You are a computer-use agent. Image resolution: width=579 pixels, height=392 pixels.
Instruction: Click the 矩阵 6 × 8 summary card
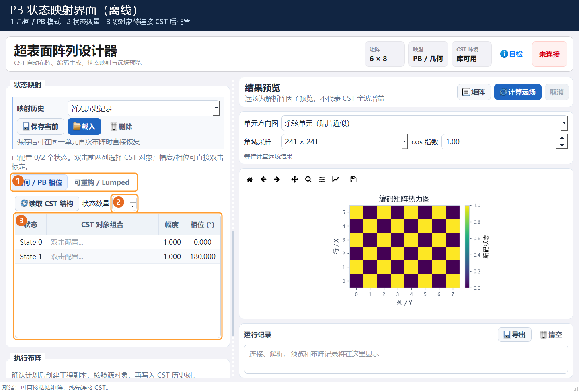tap(385, 54)
